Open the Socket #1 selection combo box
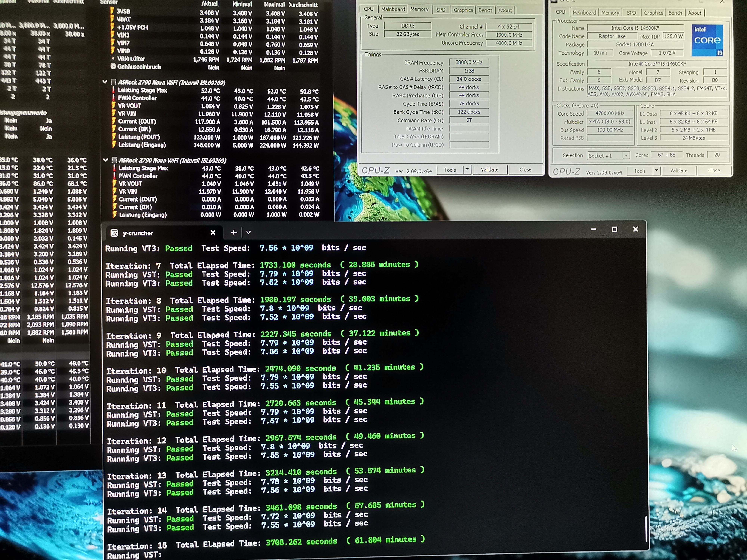 (609, 155)
